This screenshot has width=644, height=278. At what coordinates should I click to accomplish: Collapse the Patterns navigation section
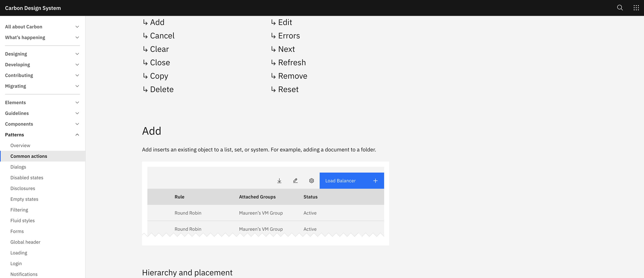point(77,135)
